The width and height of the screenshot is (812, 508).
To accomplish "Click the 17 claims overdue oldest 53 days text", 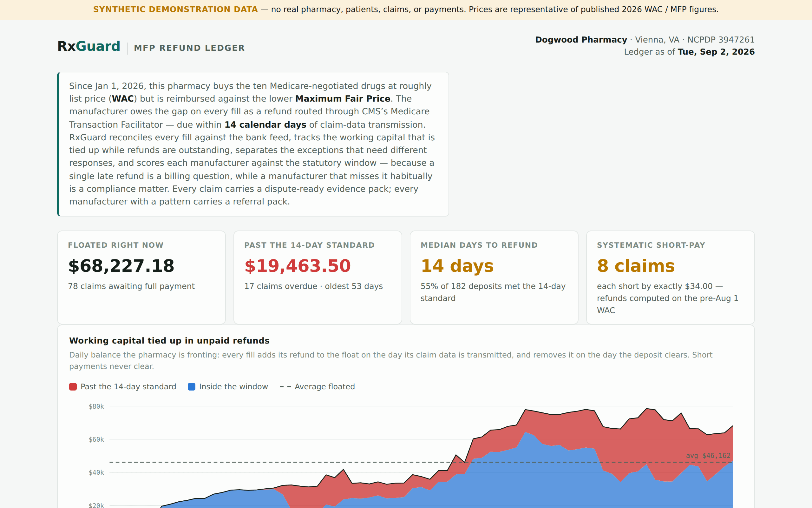I will 313,286.
